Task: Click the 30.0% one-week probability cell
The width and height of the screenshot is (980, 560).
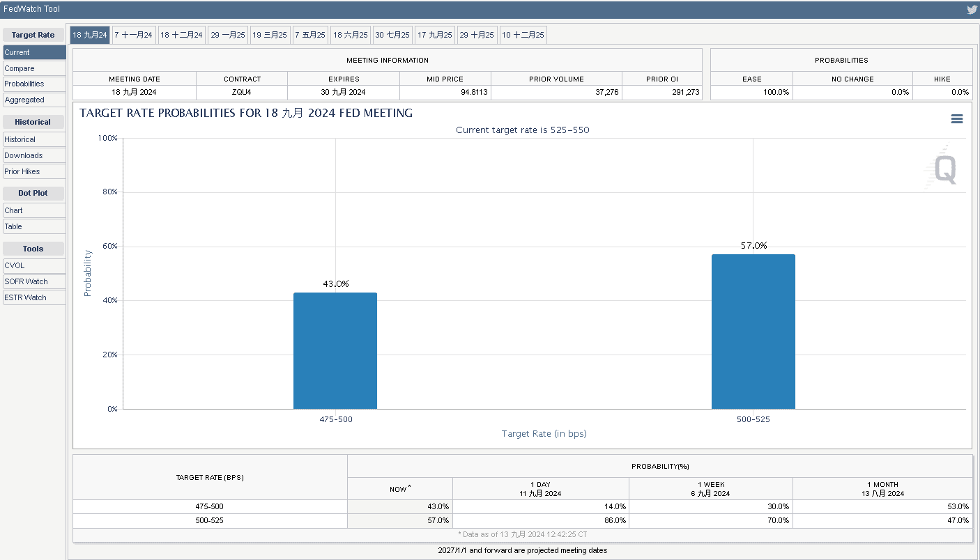Action: coord(711,506)
